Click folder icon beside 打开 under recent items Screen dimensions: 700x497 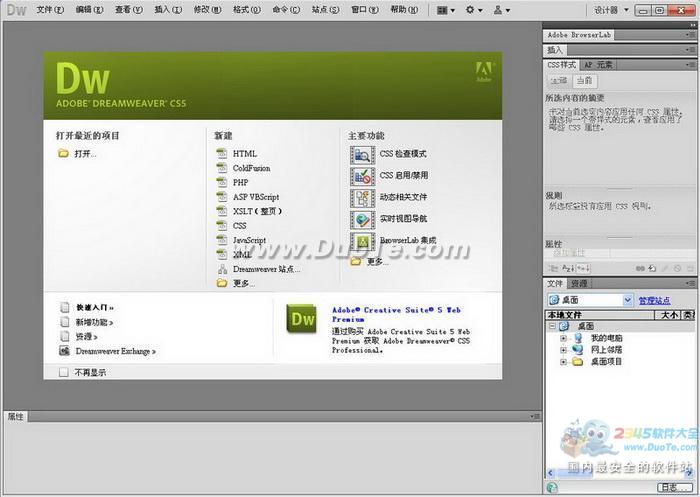coord(63,154)
